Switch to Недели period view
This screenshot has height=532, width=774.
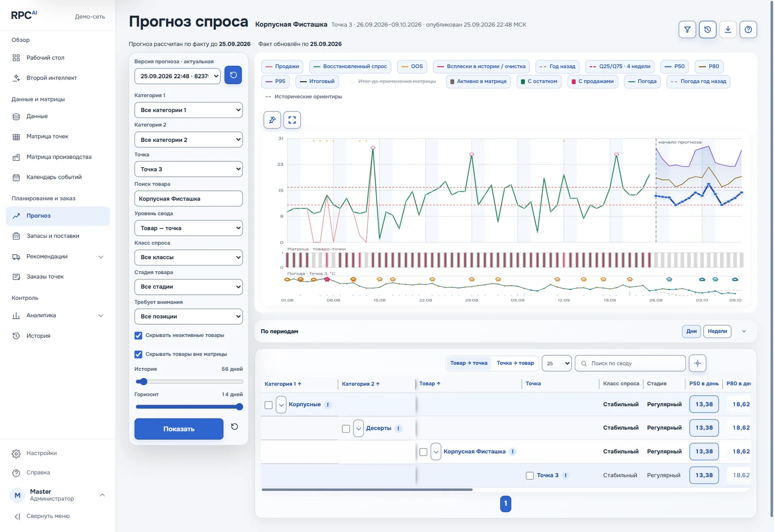[x=717, y=331]
